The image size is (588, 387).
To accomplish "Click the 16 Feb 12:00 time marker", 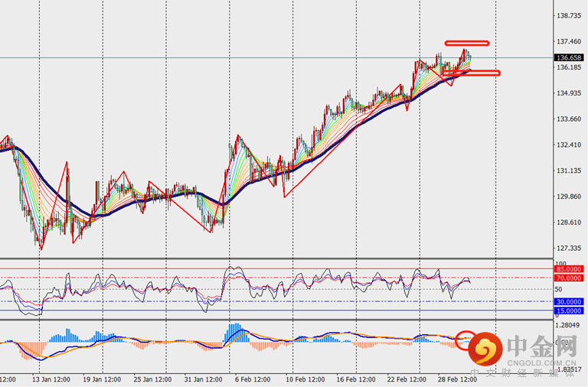I will (x=355, y=379).
